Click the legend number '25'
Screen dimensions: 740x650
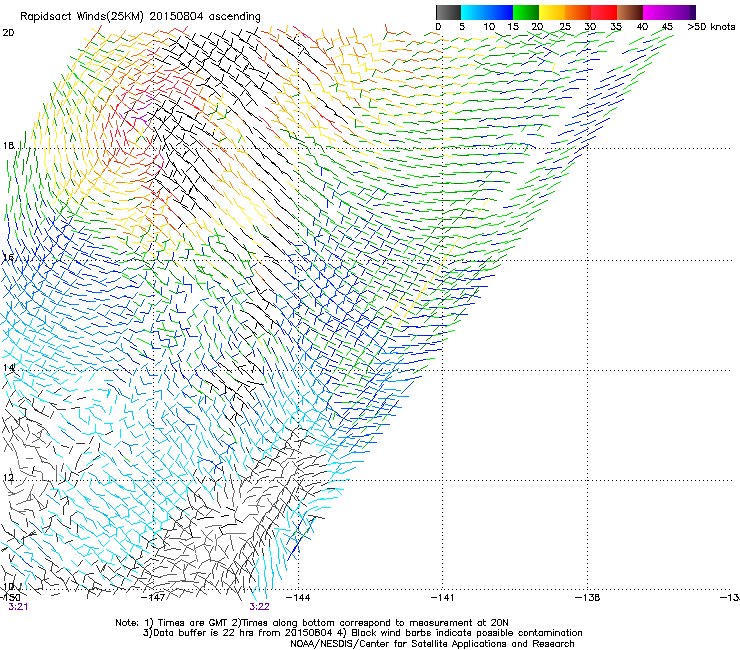coord(565,27)
